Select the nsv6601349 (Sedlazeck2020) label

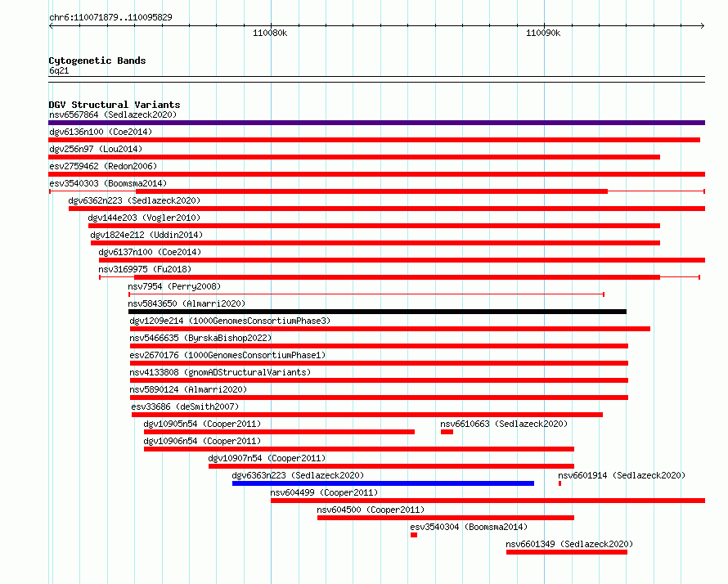(x=569, y=544)
